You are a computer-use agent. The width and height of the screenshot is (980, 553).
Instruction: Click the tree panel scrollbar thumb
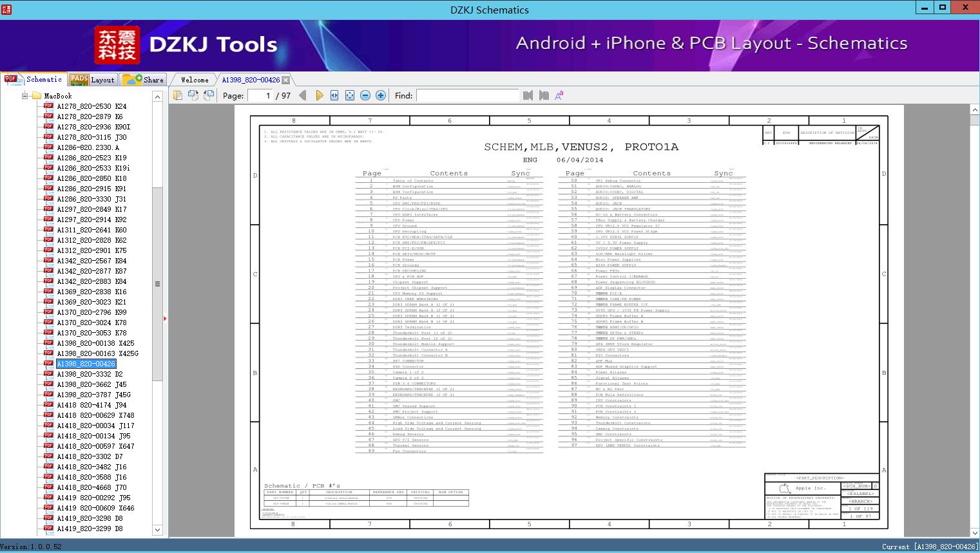tap(157, 283)
